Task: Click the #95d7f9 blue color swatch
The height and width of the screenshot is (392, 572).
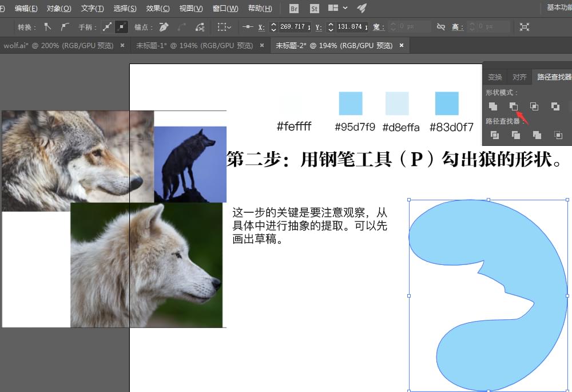Action: pos(351,103)
